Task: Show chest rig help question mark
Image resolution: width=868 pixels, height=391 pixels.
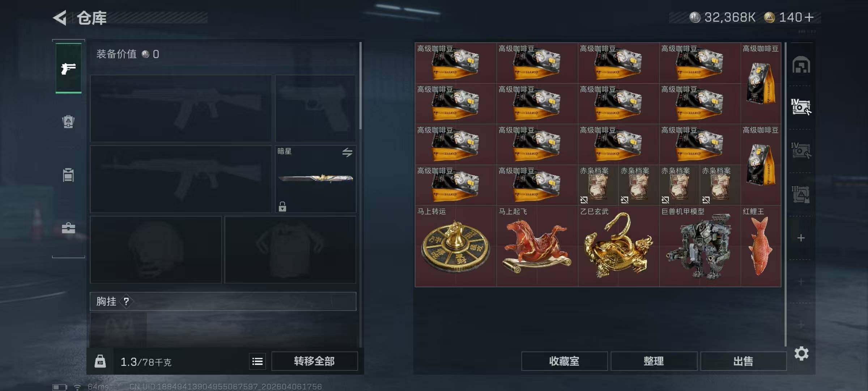Action: [126, 301]
